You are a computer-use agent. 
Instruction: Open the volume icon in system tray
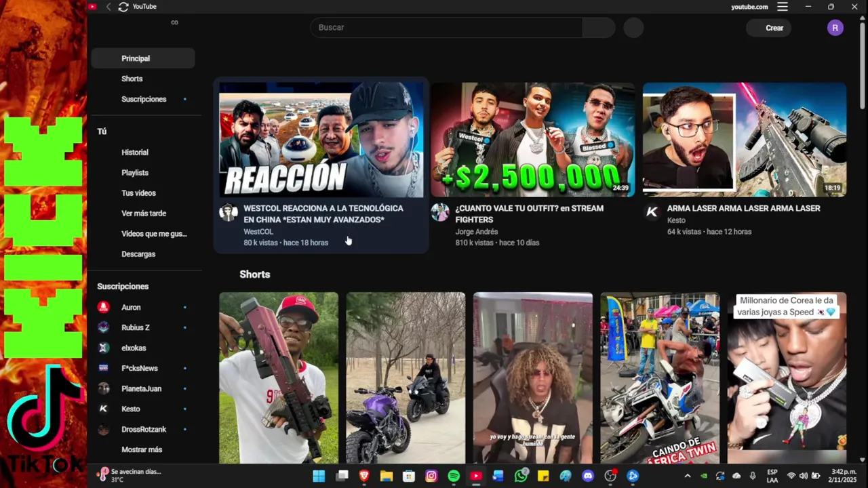804,476
